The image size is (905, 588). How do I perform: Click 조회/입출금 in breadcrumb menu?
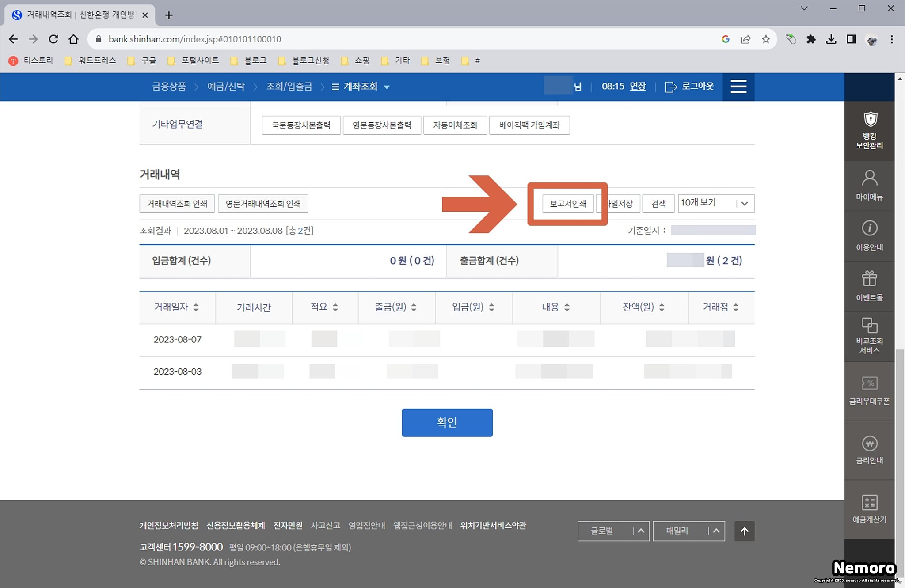(x=289, y=87)
